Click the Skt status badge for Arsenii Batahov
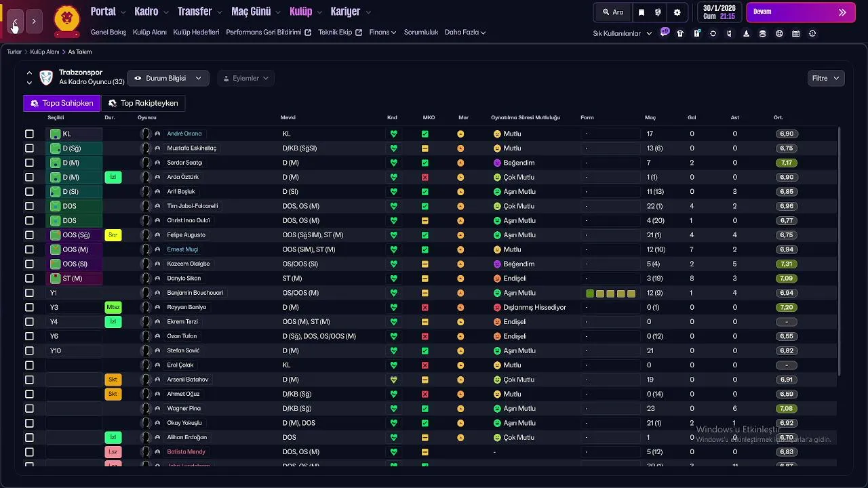Viewport: 868px width, 488px height. tap(113, 380)
